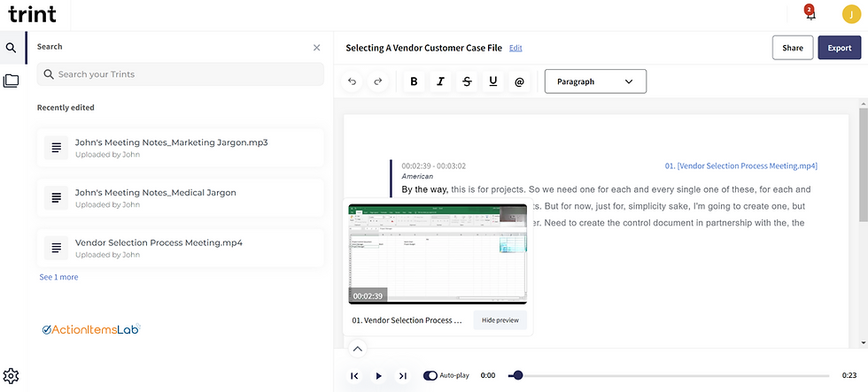The width and height of the screenshot is (868, 392).
Task: Click the Search your Trints field
Action: point(180,74)
